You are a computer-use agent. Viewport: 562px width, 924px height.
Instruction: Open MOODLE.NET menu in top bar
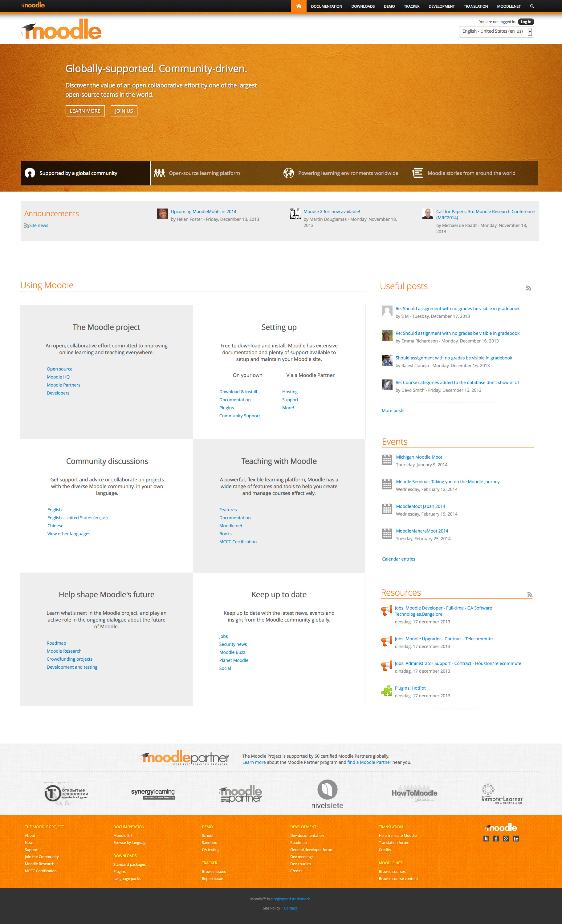(x=509, y=6)
